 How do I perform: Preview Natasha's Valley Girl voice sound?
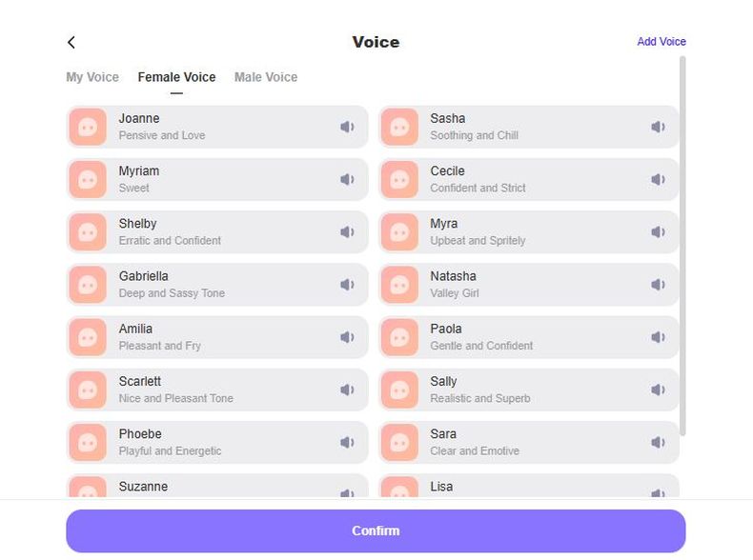click(x=658, y=285)
